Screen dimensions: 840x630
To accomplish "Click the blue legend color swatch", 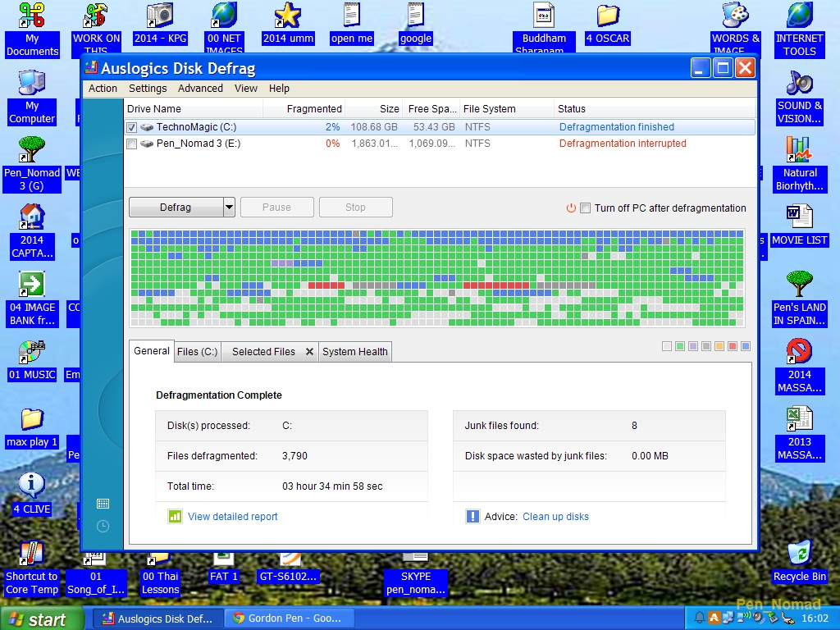I will click(745, 347).
